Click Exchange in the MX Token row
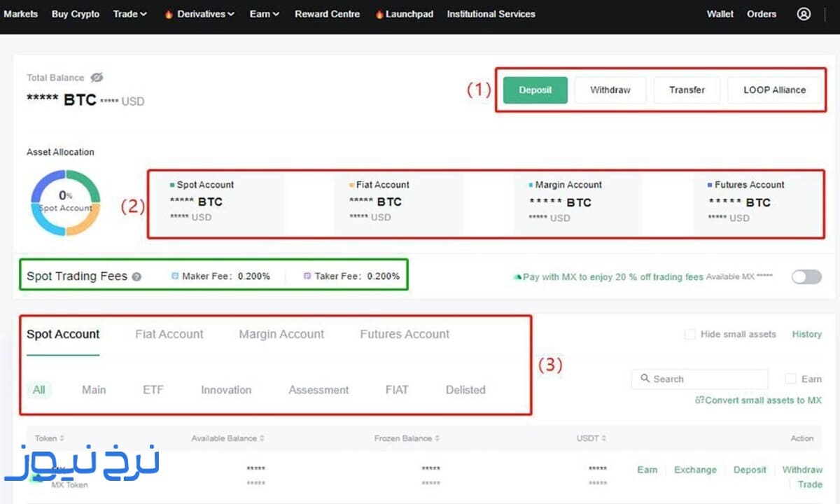 695,470
